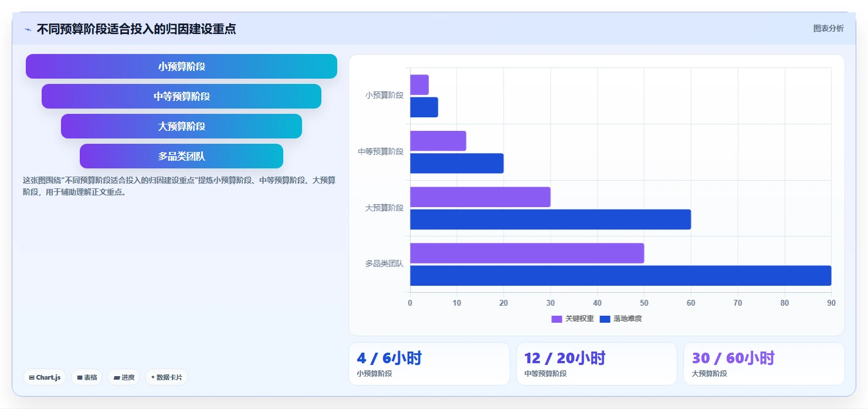868x409 pixels.
Task: Click the x-axis tick value 40
Action: point(598,303)
